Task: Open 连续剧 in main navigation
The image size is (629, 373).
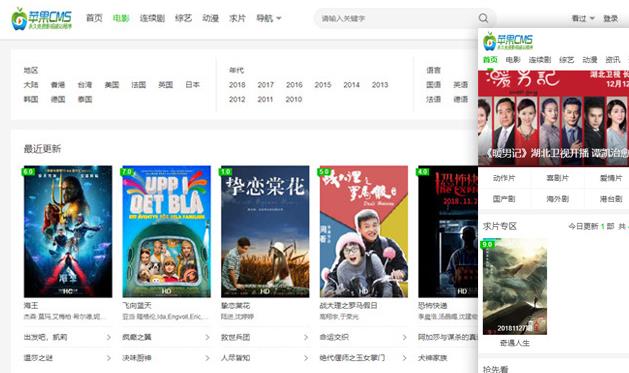Action: [152, 18]
